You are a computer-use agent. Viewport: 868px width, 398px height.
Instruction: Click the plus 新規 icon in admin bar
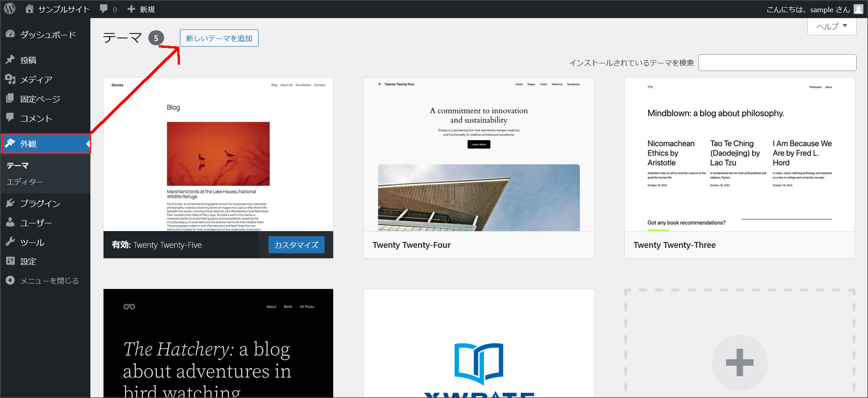132,9
